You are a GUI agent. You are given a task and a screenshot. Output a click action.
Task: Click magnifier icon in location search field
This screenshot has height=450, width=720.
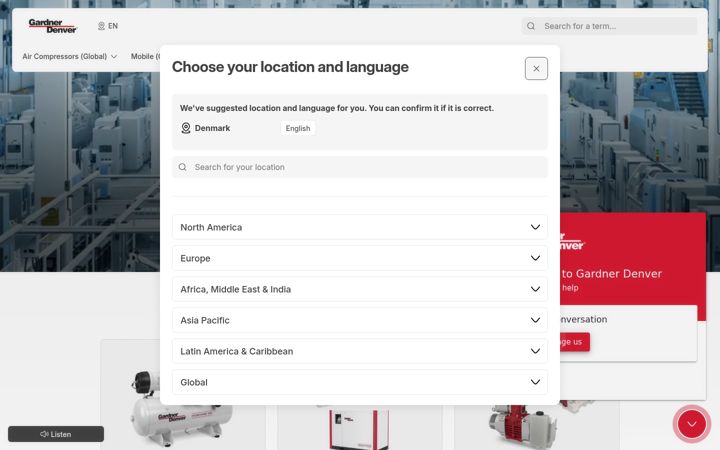pos(182,167)
